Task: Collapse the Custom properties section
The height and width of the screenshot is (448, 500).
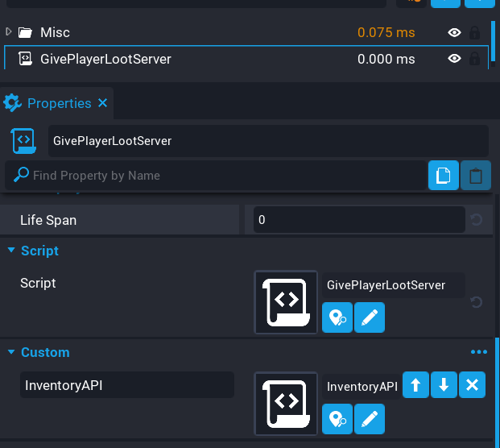Action: click(11, 352)
